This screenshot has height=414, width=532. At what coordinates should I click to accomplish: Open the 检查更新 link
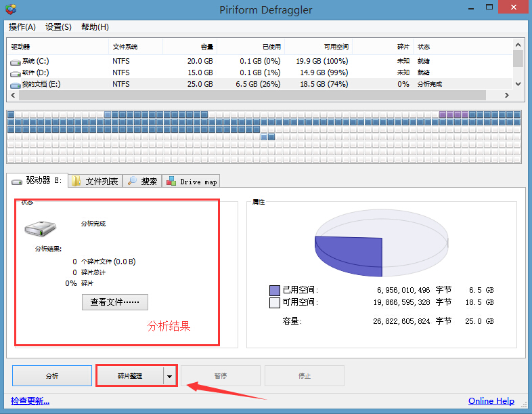click(30, 401)
